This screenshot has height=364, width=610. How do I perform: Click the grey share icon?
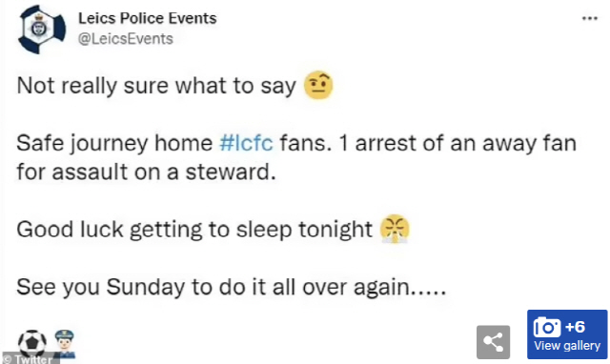(x=493, y=342)
